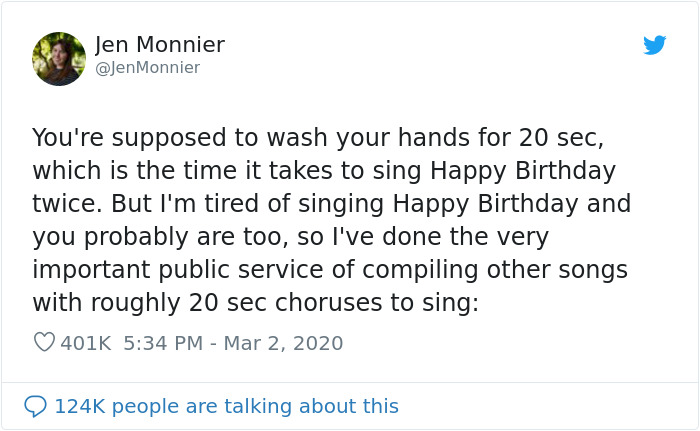Click the '124K' number in the replies link
The height and width of the screenshot is (431, 700).
81,406
